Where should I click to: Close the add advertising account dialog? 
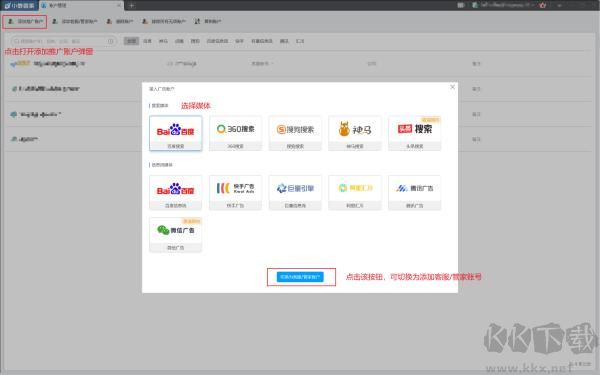452,87
